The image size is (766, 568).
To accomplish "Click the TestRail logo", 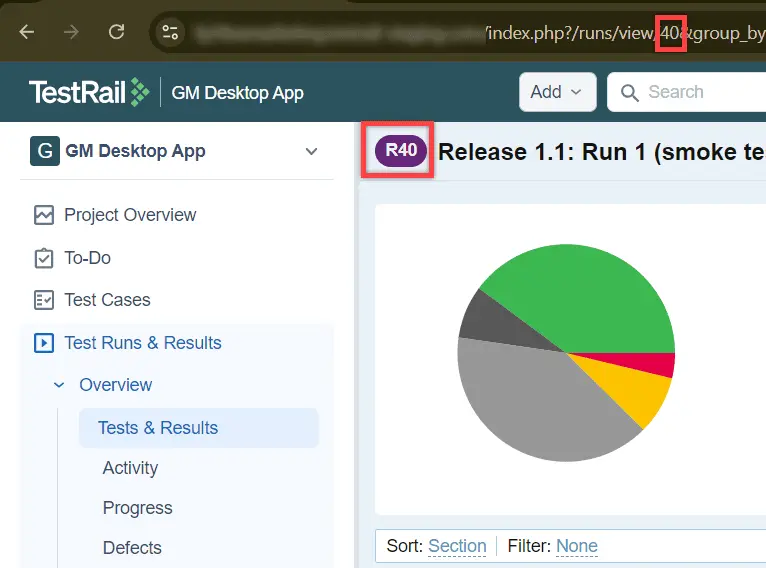I will pos(89,92).
